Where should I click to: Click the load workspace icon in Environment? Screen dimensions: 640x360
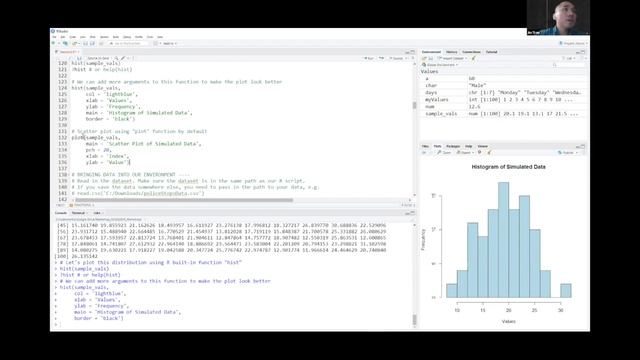424,58
